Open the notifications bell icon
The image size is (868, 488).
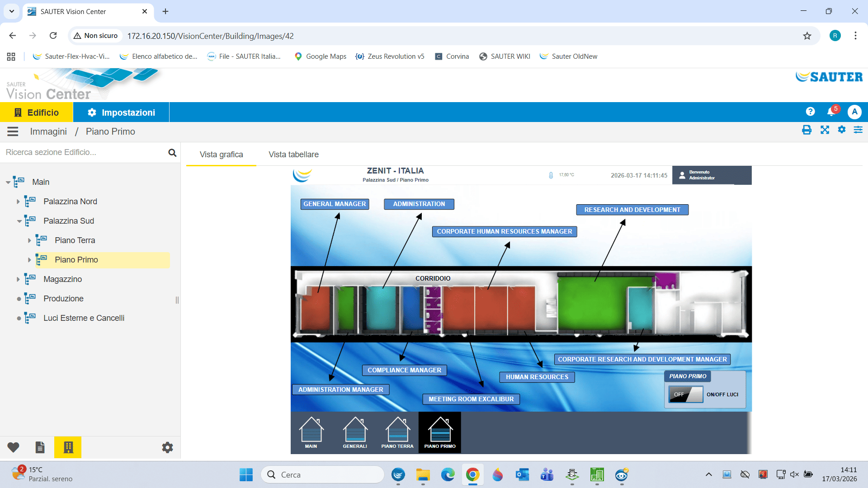831,112
